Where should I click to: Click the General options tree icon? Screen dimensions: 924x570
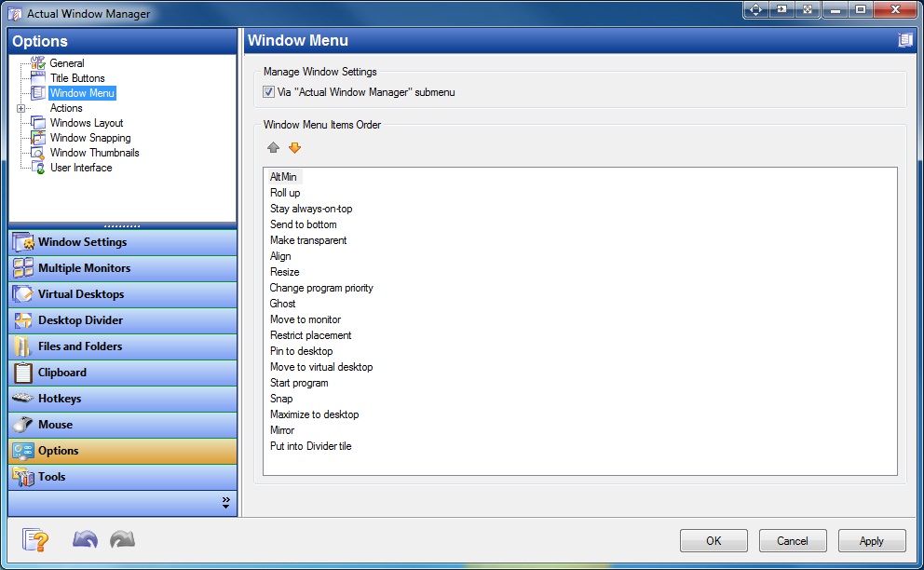(x=38, y=63)
